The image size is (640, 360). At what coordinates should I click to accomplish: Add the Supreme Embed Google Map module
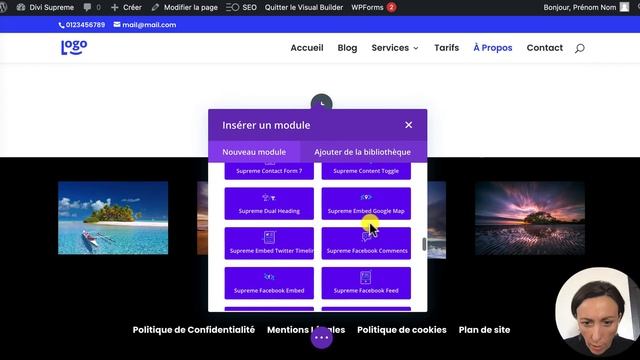pyautogui.click(x=366, y=204)
